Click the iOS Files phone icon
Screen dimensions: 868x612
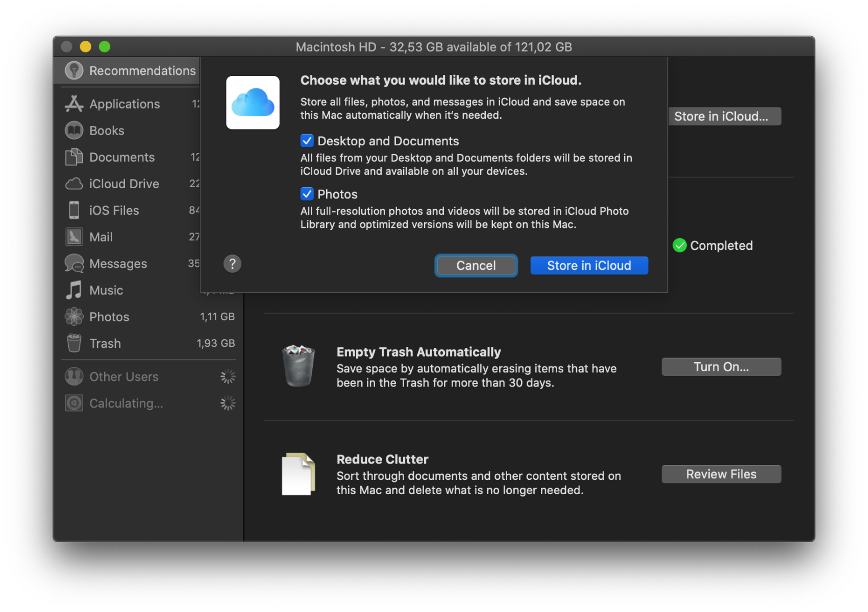pyautogui.click(x=74, y=210)
